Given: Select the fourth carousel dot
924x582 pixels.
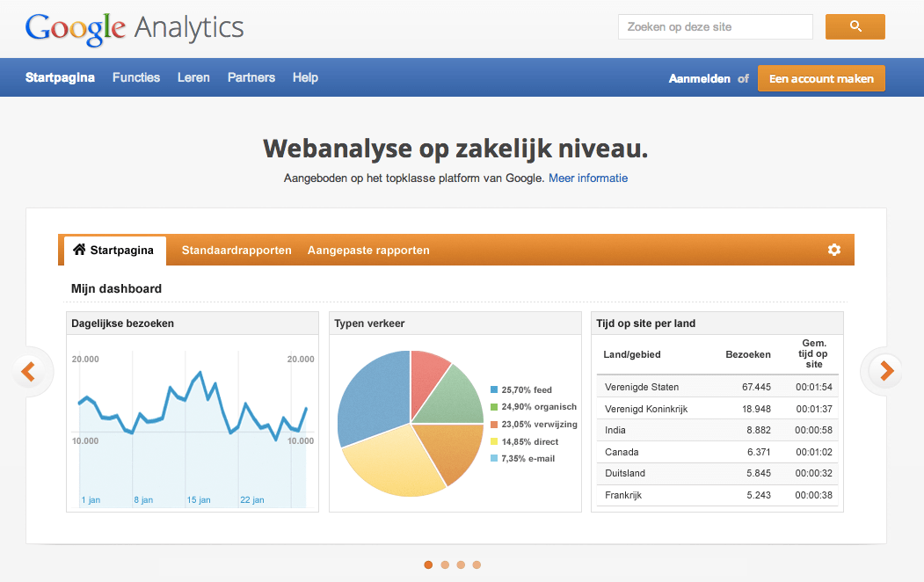Looking at the screenshot, I should click(477, 565).
